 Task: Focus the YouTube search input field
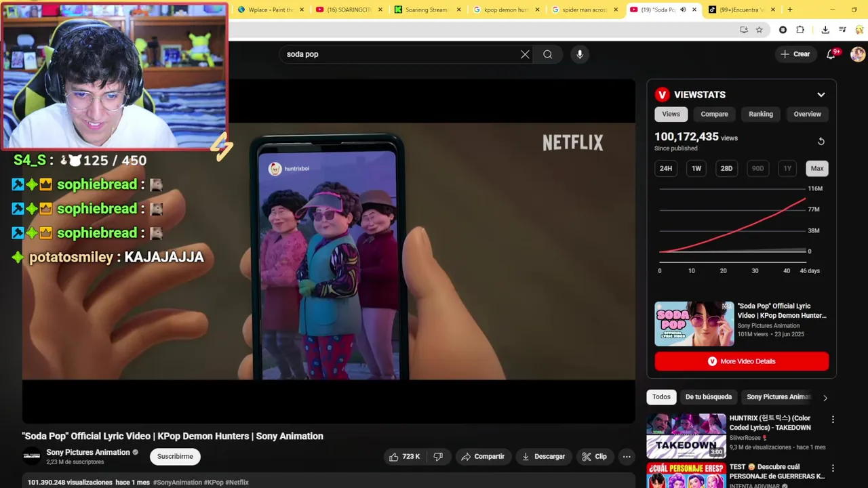tap(401, 54)
